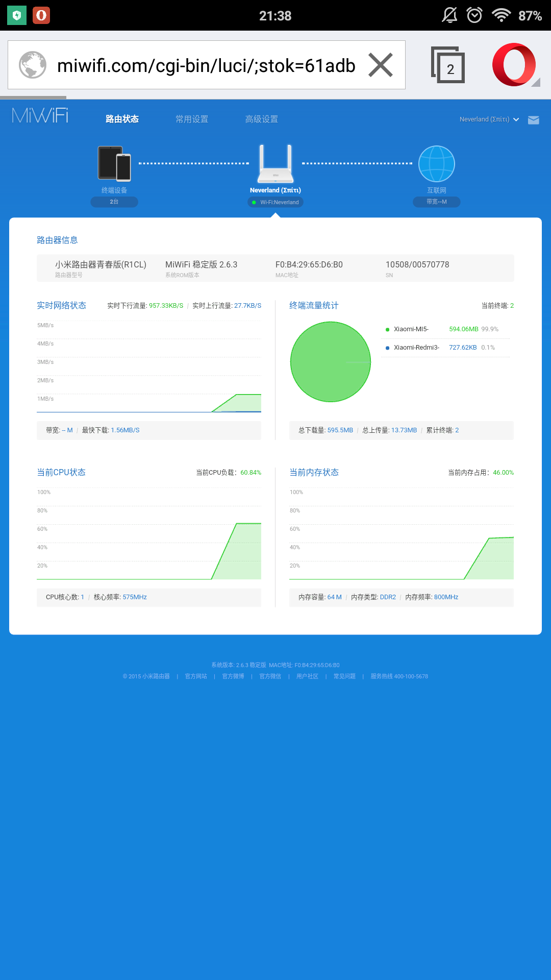Open the tab switcher showing 2 tabs
551x980 pixels.
click(x=448, y=65)
